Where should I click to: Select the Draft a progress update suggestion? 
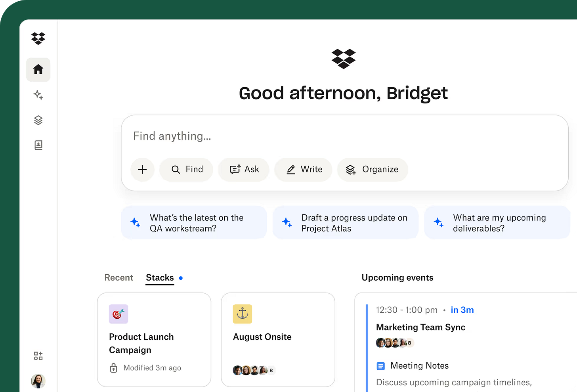(x=346, y=222)
